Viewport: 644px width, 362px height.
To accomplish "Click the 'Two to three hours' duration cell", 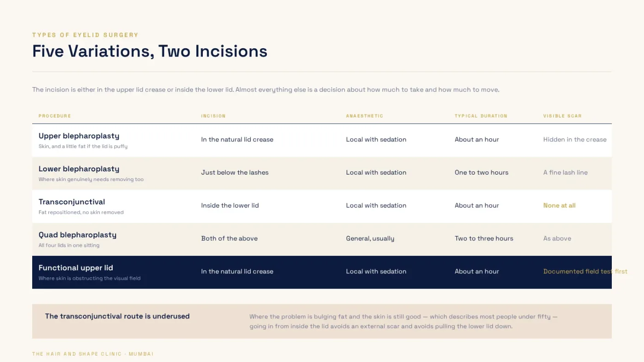I will coord(484,238).
